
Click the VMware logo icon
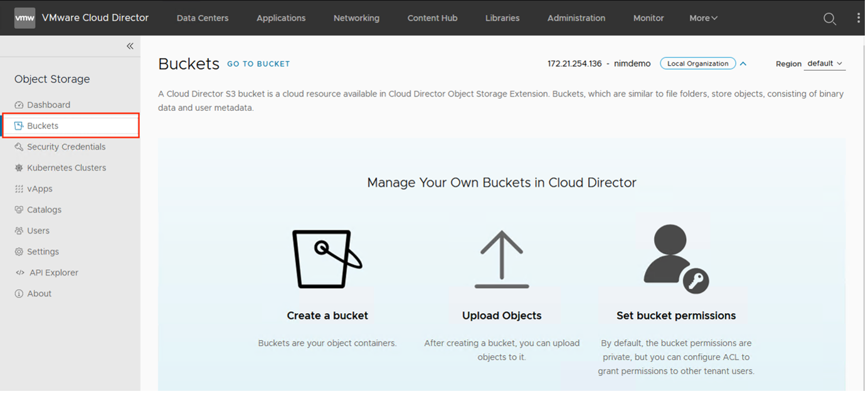[x=25, y=18]
